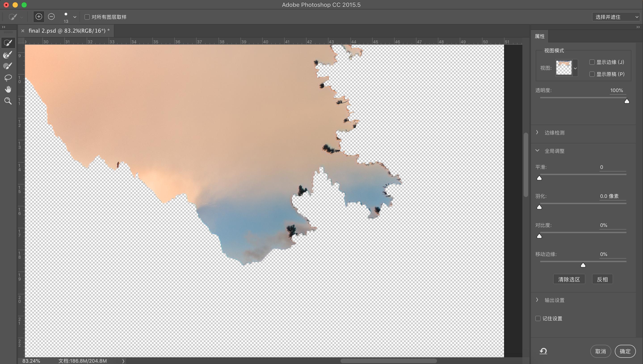Toggle 显示原稿 (P) checkbox
Viewport: 643px width, 364px height.
(x=592, y=74)
